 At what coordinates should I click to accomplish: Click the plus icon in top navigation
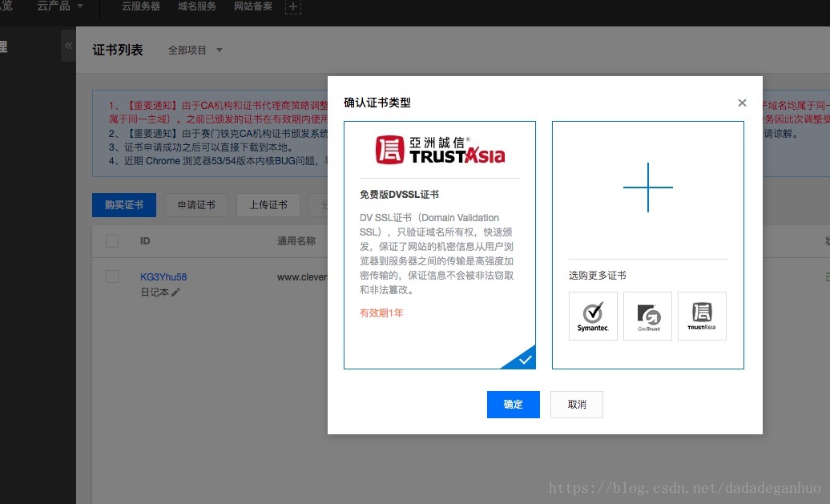pyautogui.click(x=292, y=7)
